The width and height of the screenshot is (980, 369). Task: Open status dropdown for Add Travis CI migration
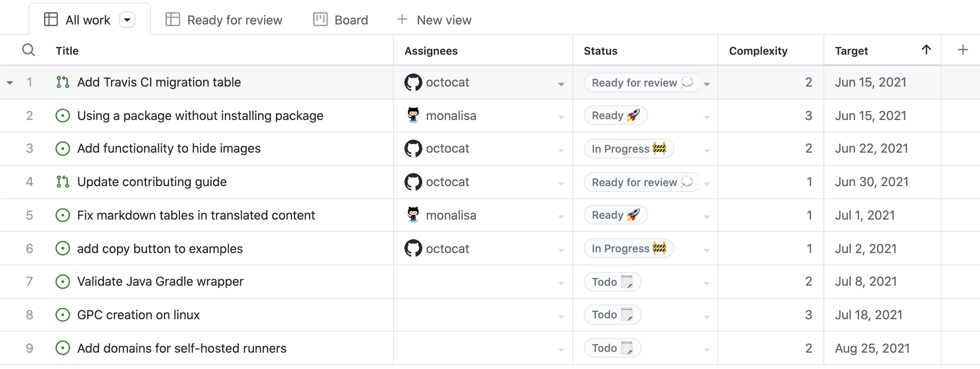(x=707, y=84)
